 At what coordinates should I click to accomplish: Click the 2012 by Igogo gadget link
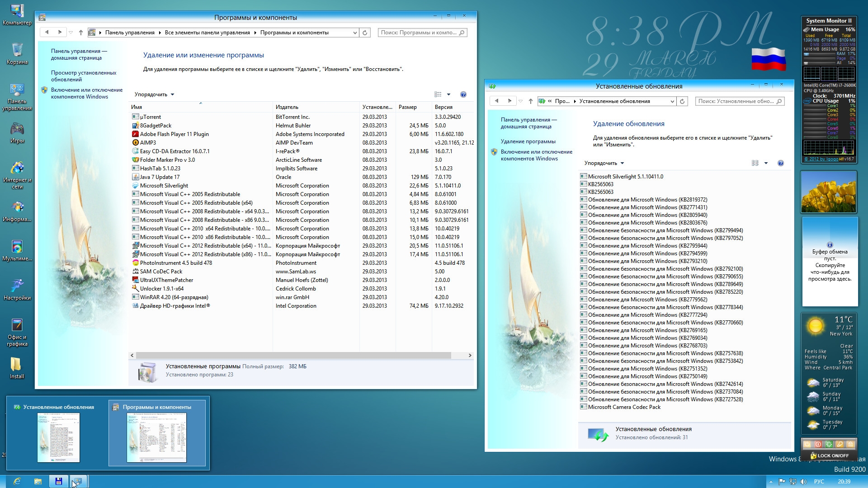click(821, 159)
